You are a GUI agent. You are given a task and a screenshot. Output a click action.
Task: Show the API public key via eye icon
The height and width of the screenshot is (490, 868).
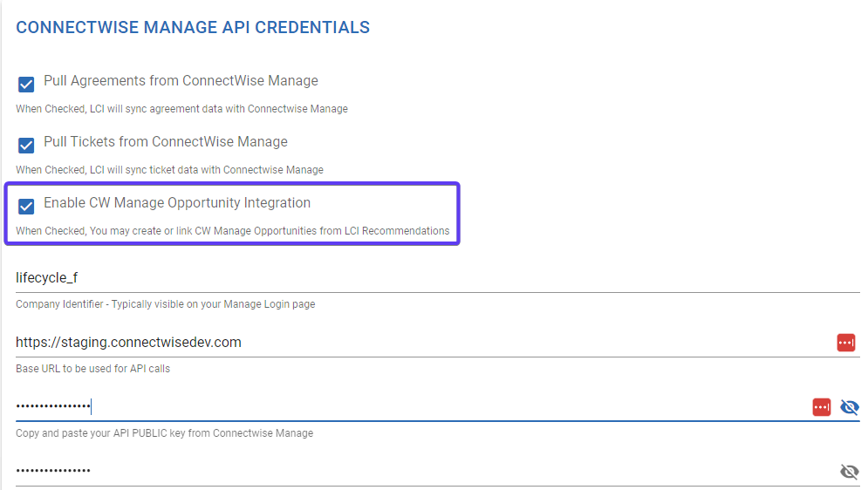pos(849,407)
